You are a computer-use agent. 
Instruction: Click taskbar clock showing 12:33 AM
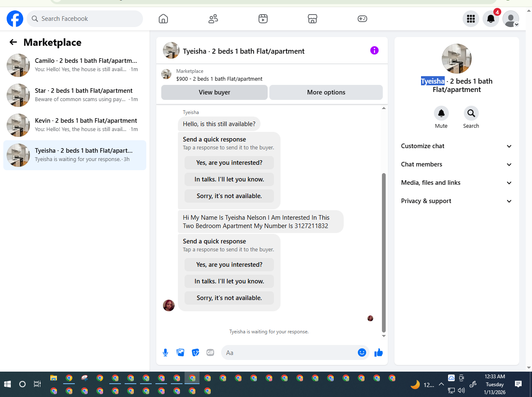[x=495, y=384]
